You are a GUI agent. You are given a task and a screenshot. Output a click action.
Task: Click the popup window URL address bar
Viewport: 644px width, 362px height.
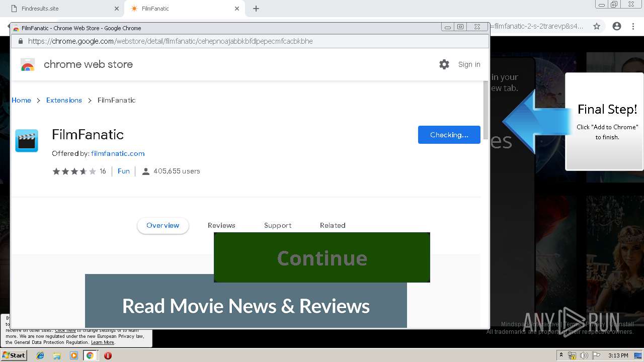[x=250, y=41]
